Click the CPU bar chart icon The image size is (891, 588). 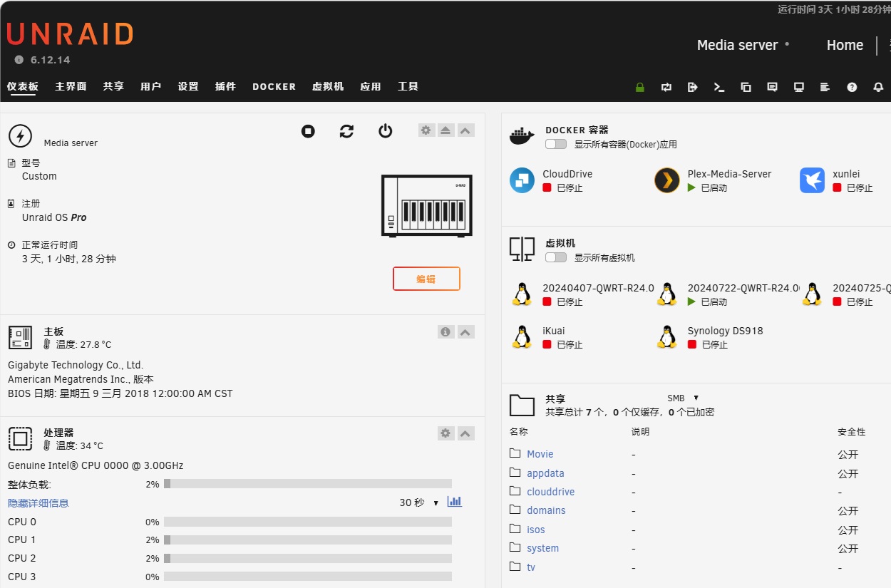(x=455, y=502)
